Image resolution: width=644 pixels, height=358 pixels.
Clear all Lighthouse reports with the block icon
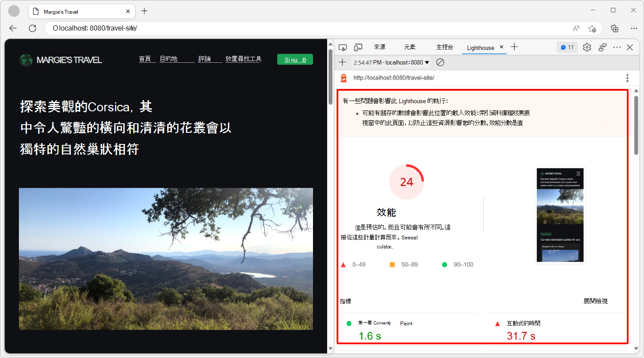click(x=440, y=62)
